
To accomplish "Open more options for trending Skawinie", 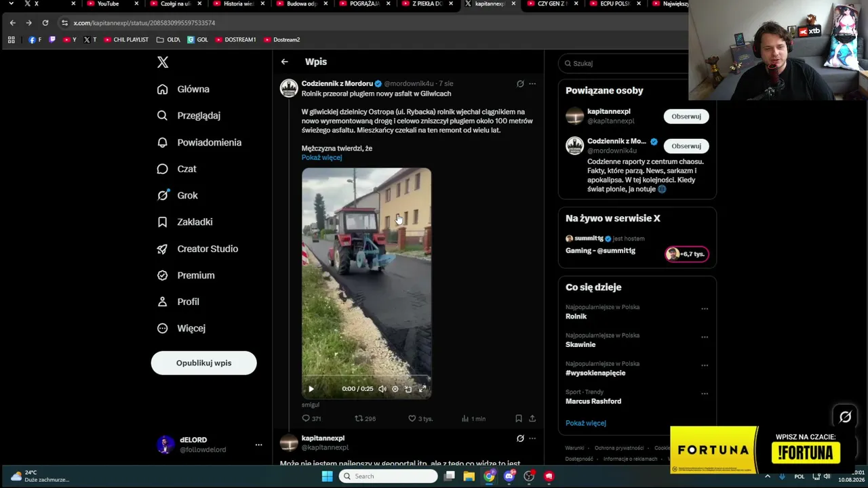I will (705, 337).
